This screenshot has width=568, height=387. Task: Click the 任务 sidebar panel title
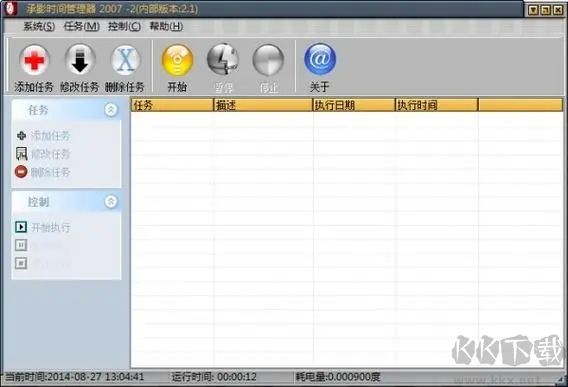coord(38,110)
